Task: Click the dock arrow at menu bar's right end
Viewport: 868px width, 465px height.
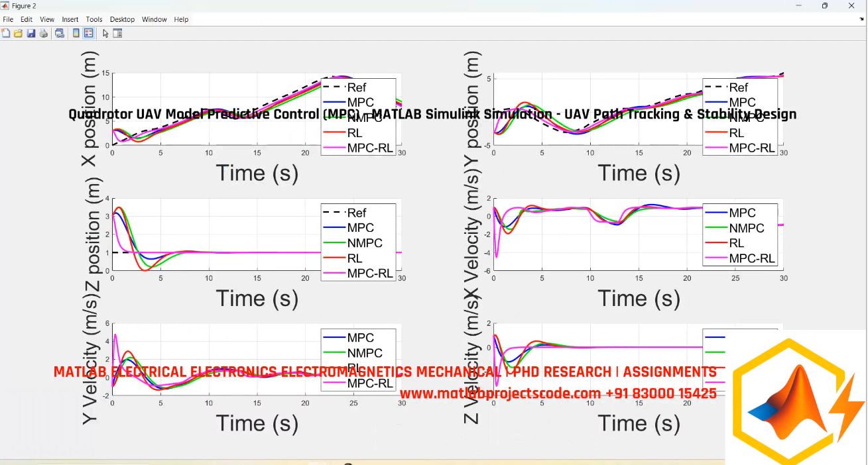Action: (861, 19)
